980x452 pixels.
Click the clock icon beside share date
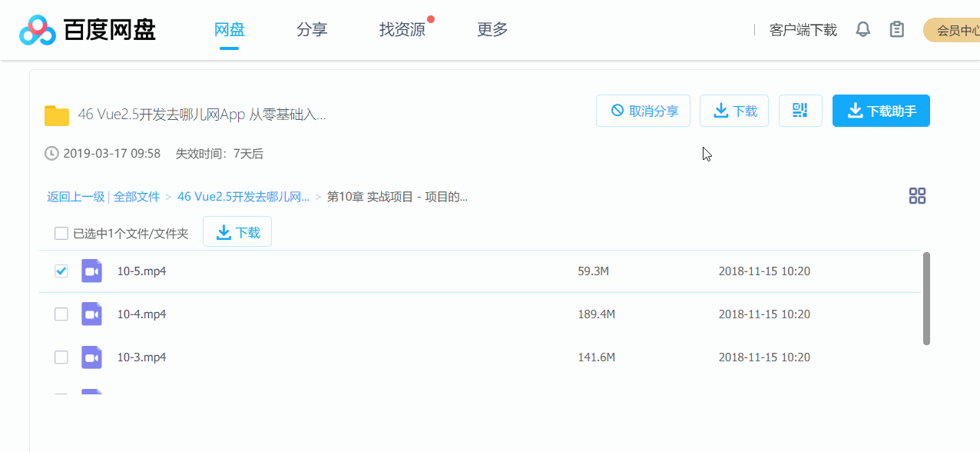51,154
